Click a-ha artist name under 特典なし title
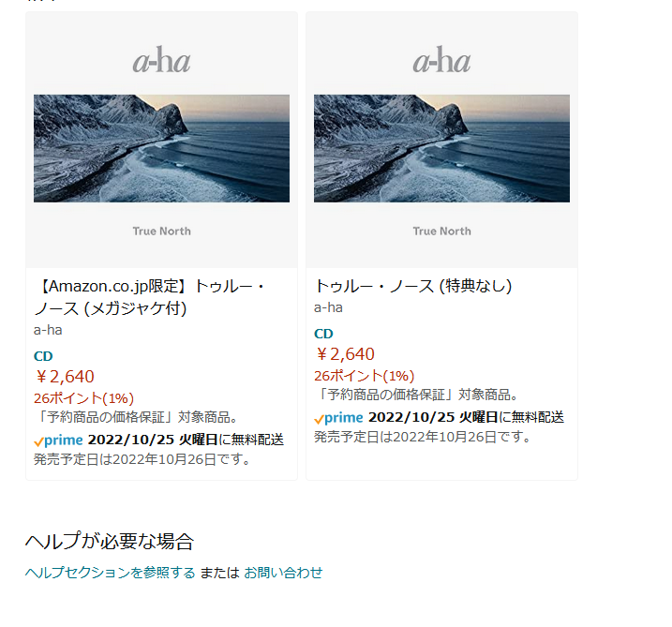The image size is (672, 627). 328,307
